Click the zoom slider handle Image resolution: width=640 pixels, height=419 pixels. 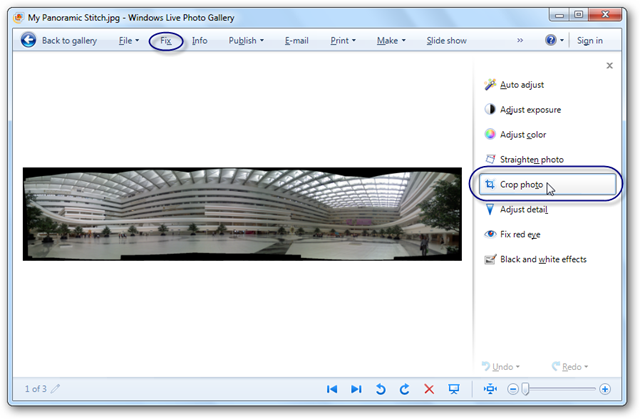526,389
